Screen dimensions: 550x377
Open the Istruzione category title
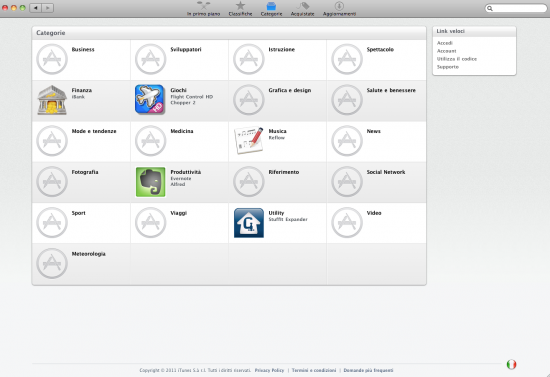(281, 49)
